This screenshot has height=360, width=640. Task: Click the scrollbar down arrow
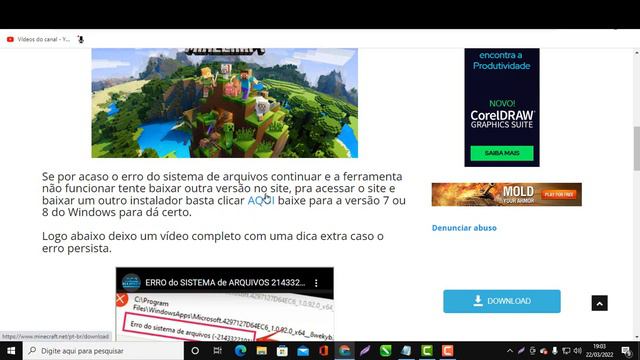[636, 338]
